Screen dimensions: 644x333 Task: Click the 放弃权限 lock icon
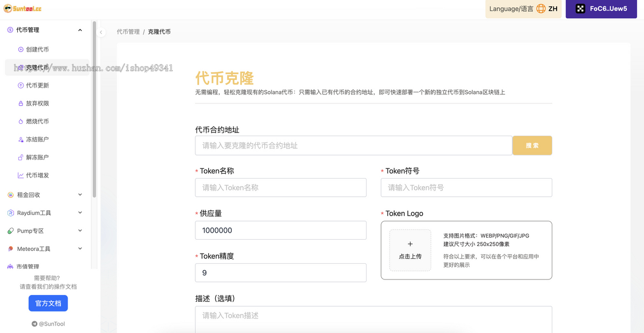tap(21, 103)
